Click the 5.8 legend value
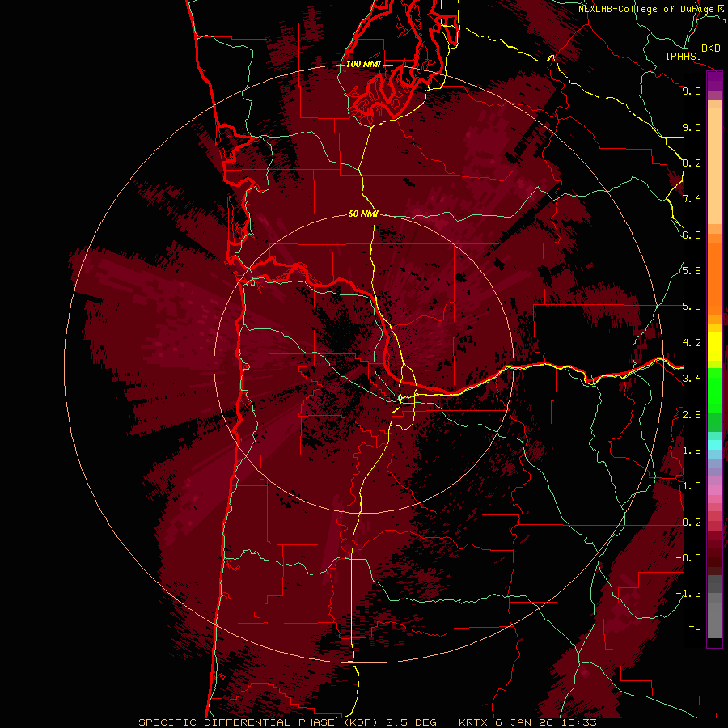728x728 pixels. pyautogui.click(x=692, y=271)
